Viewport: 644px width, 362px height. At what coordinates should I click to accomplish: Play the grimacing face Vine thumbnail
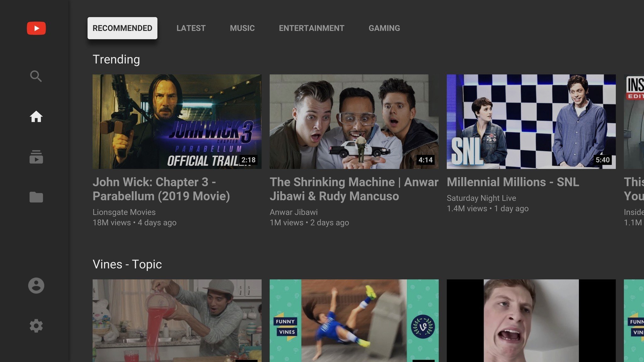pyautogui.click(x=531, y=321)
